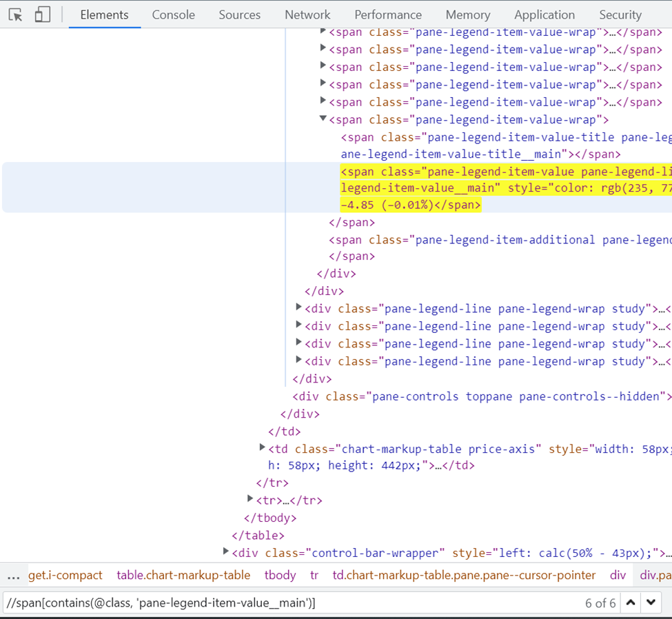Click tbody breadcrumb
This screenshot has height=619, width=672.
pyautogui.click(x=281, y=576)
